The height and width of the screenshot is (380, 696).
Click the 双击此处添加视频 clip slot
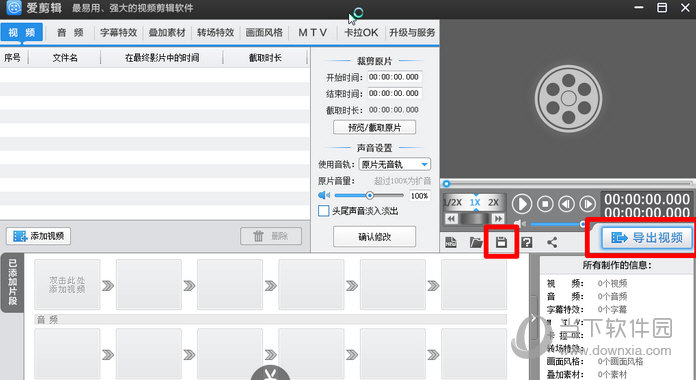point(67,285)
